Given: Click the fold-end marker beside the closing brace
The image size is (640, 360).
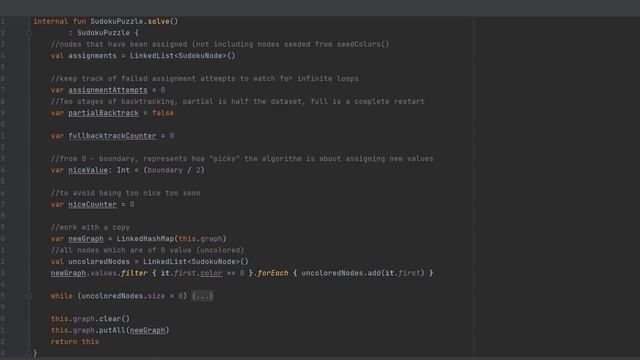Looking at the screenshot, I should click(x=29, y=353).
